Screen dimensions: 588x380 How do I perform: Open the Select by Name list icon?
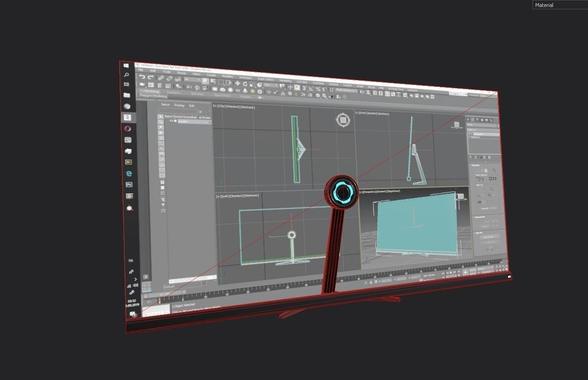[213, 82]
